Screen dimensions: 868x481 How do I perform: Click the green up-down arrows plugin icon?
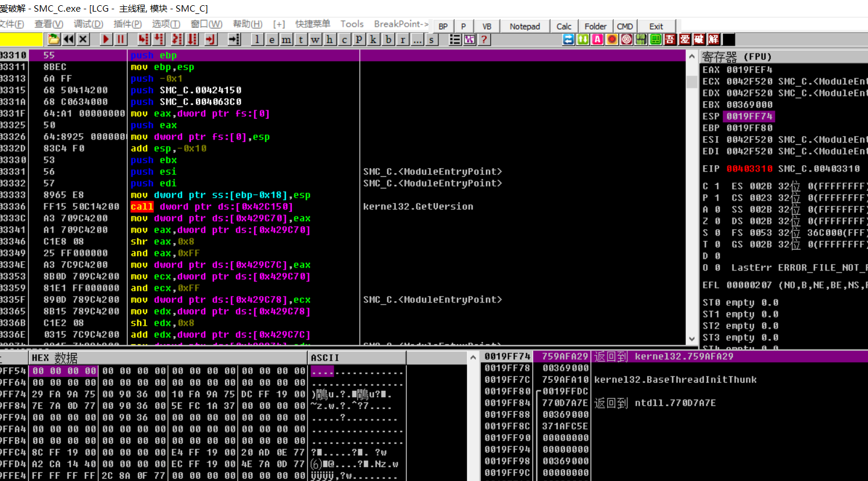[x=583, y=40]
